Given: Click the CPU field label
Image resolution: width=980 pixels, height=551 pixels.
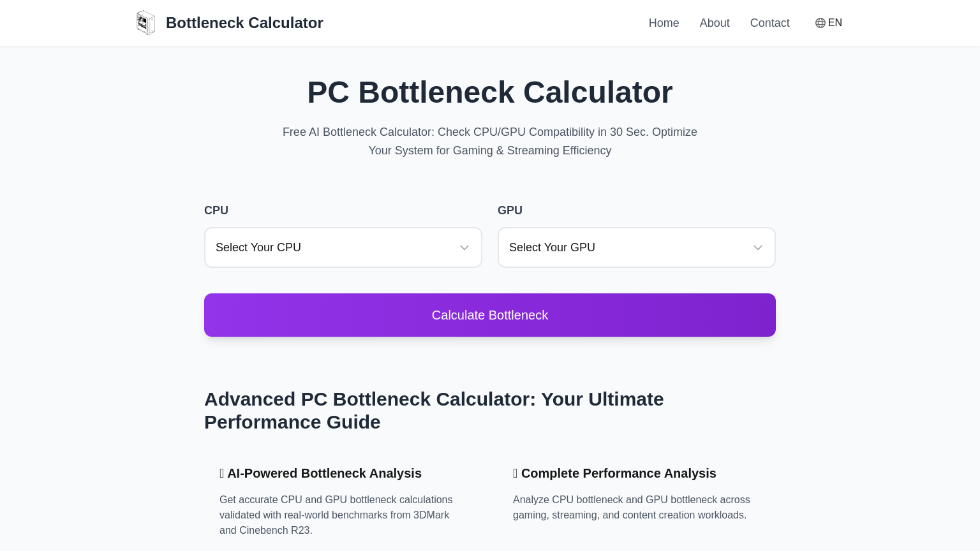Looking at the screenshot, I should click(216, 210).
